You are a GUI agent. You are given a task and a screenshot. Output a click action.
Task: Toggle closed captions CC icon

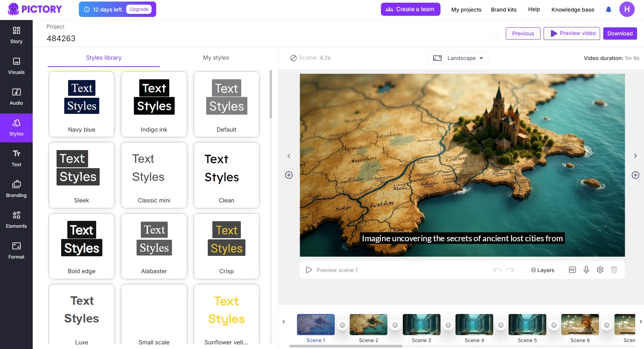[572, 270]
